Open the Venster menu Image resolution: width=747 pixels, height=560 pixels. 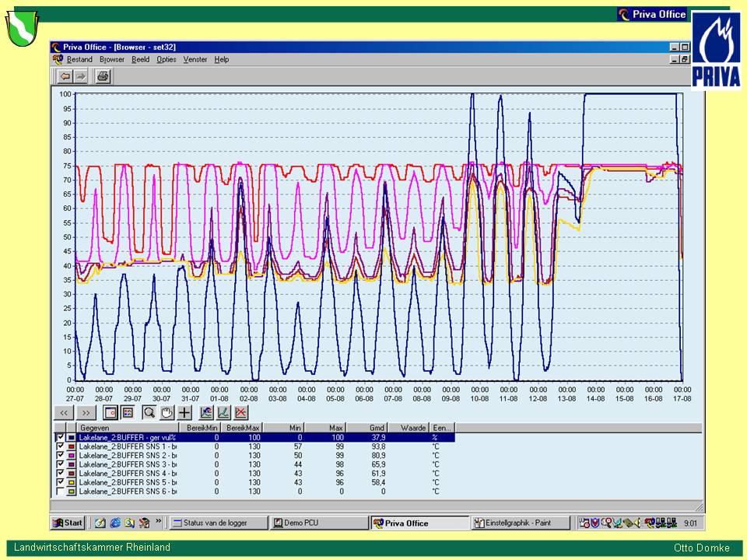[x=195, y=59]
